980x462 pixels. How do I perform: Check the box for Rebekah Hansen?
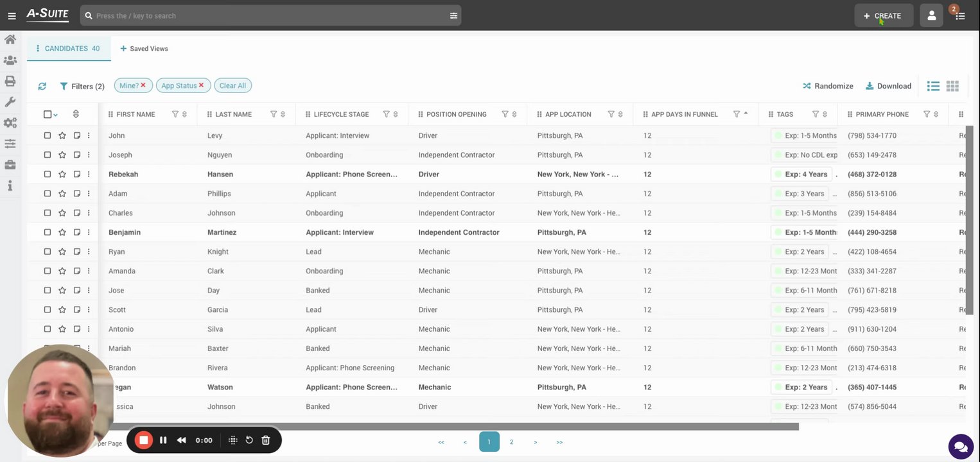48,174
